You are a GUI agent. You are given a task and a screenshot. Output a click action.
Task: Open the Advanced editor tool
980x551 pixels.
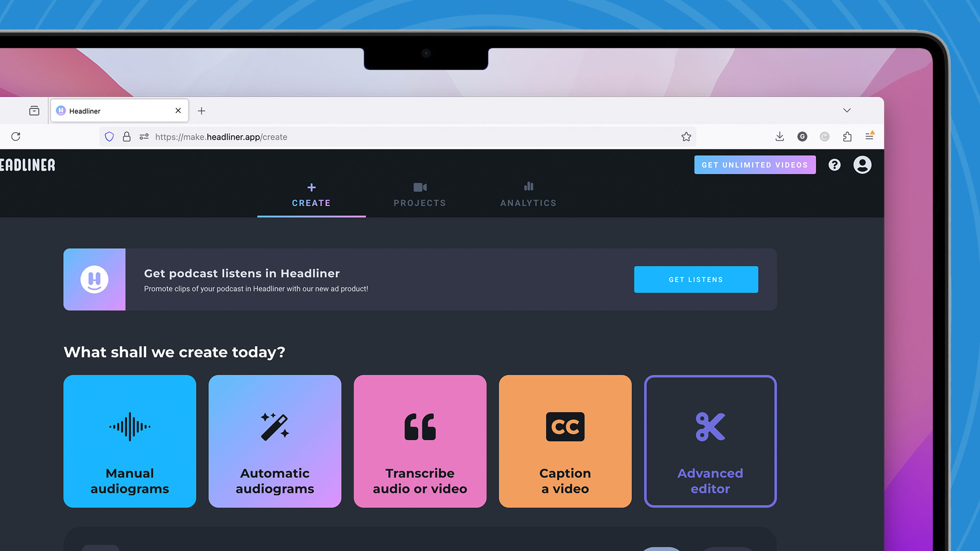710,441
